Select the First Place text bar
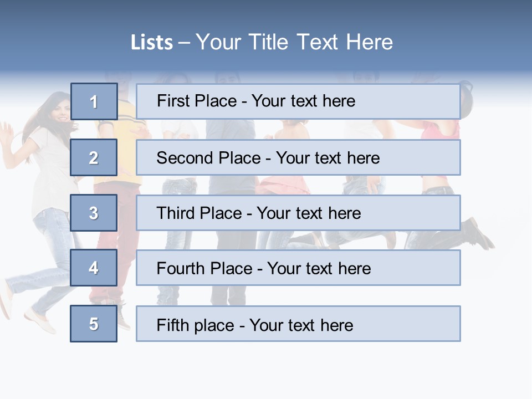Viewport: 532px width, 399px height. tap(298, 101)
